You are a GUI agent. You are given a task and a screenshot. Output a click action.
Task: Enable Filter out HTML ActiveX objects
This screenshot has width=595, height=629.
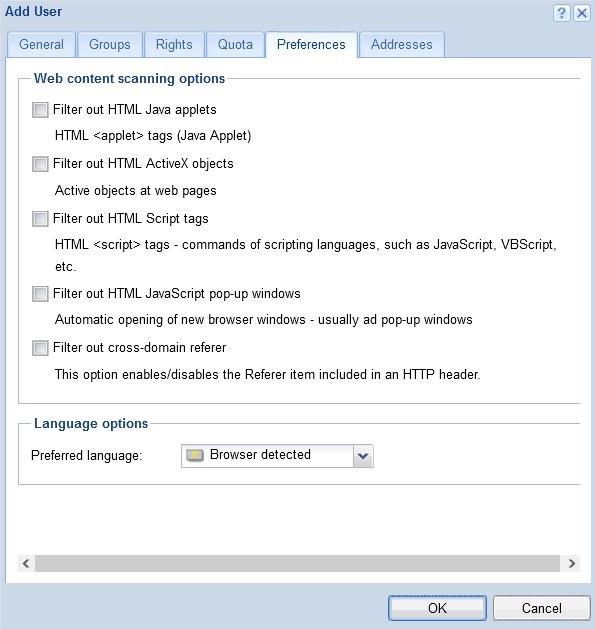(x=40, y=164)
